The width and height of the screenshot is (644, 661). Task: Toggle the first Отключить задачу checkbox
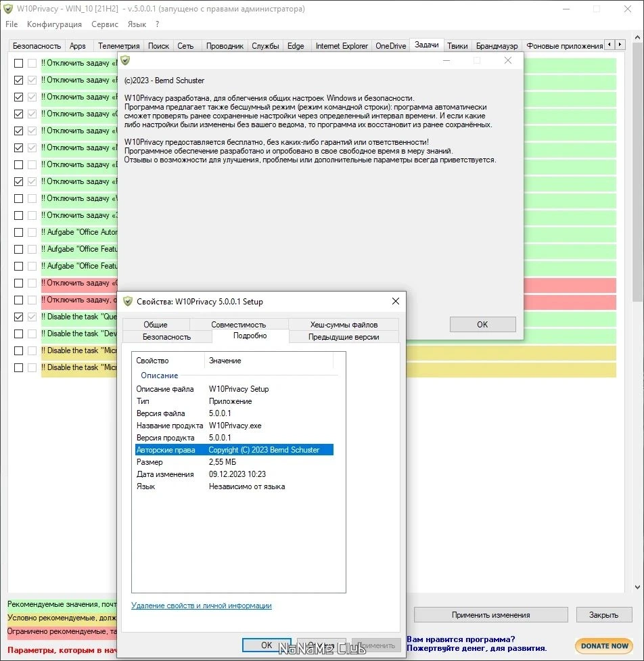point(18,63)
